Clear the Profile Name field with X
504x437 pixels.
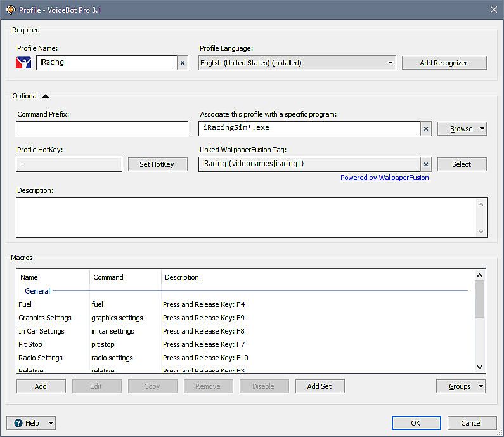[183, 63]
